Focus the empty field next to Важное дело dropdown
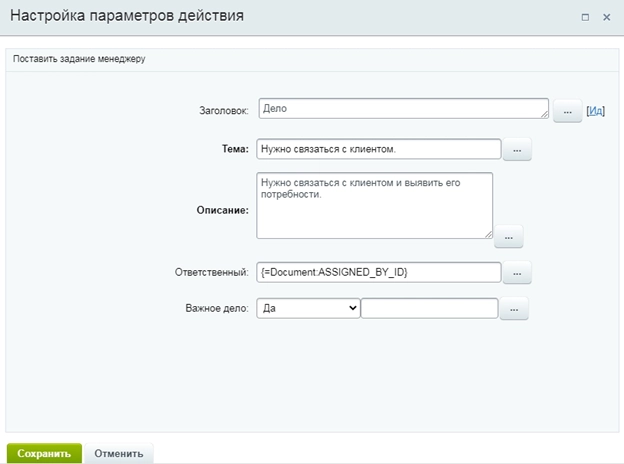Screen dimensions: 624x464 (429, 308)
